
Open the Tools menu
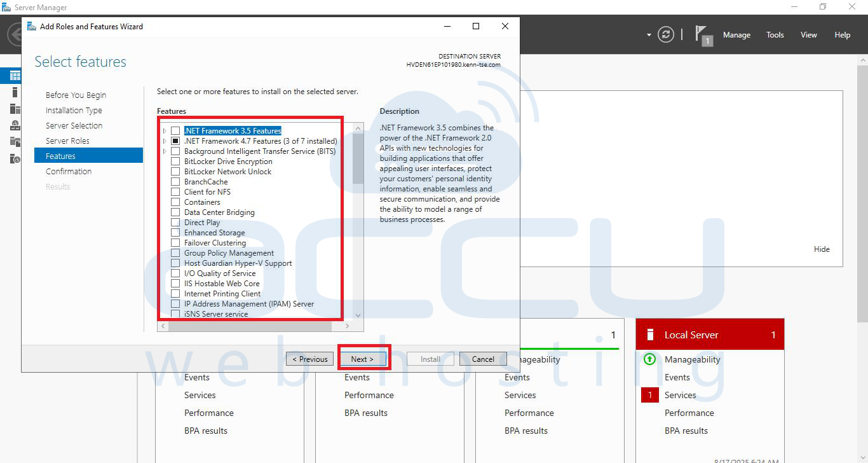click(775, 34)
